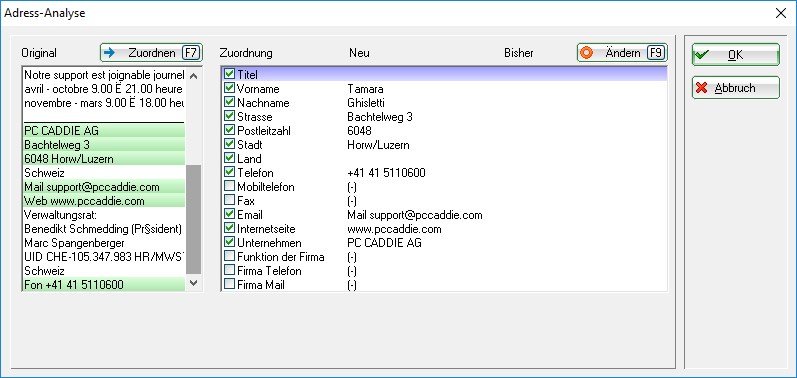Click the green checkmark icon on OK
The width and height of the screenshot is (797, 378).
pyautogui.click(x=702, y=55)
